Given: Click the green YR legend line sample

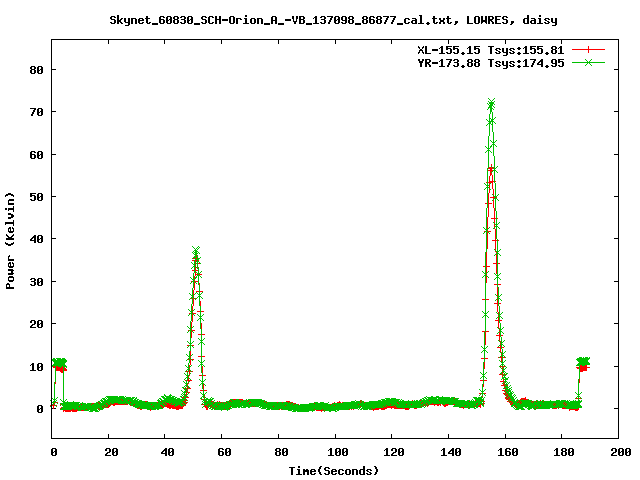Looking at the screenshot, I should pos(588,63).
